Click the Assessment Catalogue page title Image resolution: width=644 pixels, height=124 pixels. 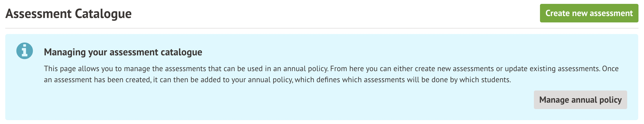point(68,14)
